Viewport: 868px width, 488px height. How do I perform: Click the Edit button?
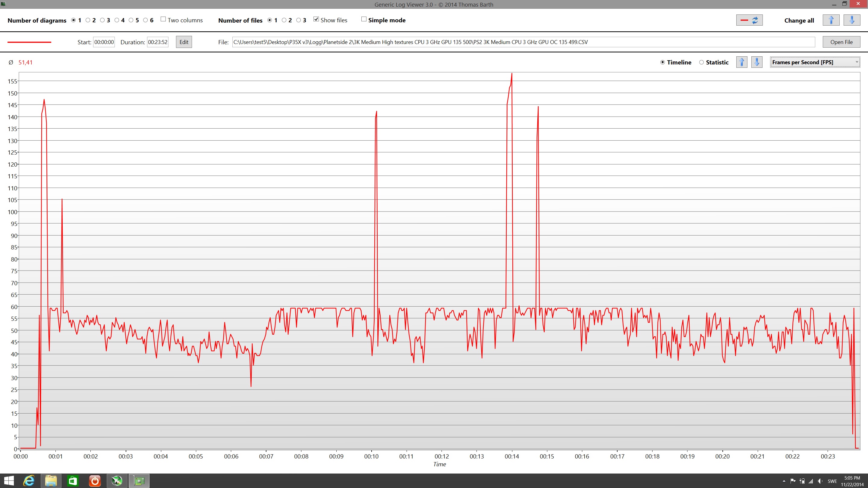(x=184, y=42)
